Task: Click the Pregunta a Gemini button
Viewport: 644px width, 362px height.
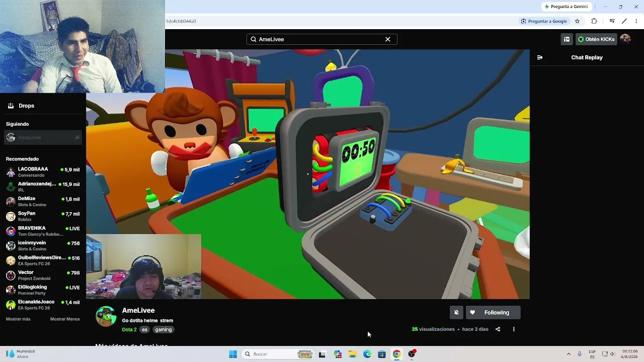Action: 566,7
